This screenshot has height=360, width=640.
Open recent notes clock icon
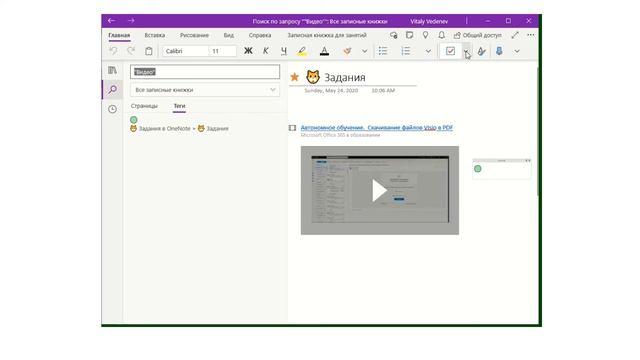(x=112, y=109)
